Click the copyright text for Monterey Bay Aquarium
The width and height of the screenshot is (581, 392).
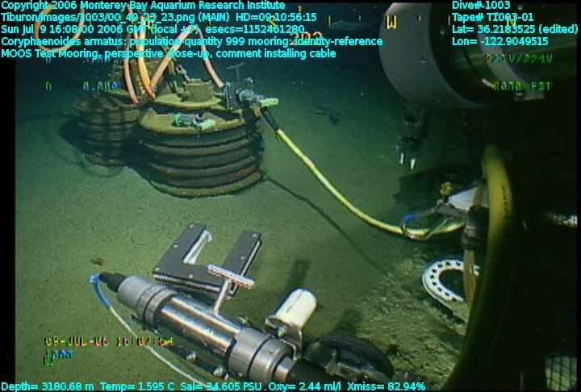click(x=143, y=5)
